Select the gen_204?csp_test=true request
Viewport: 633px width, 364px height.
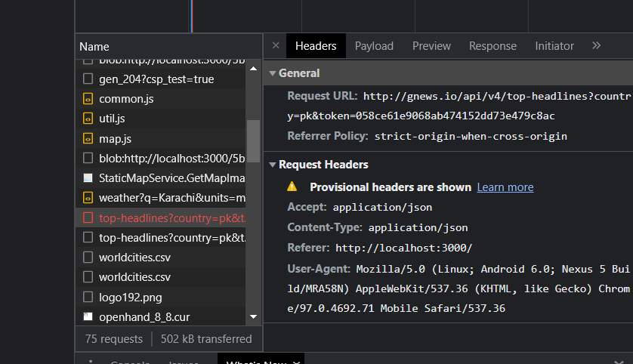[161, 79]
